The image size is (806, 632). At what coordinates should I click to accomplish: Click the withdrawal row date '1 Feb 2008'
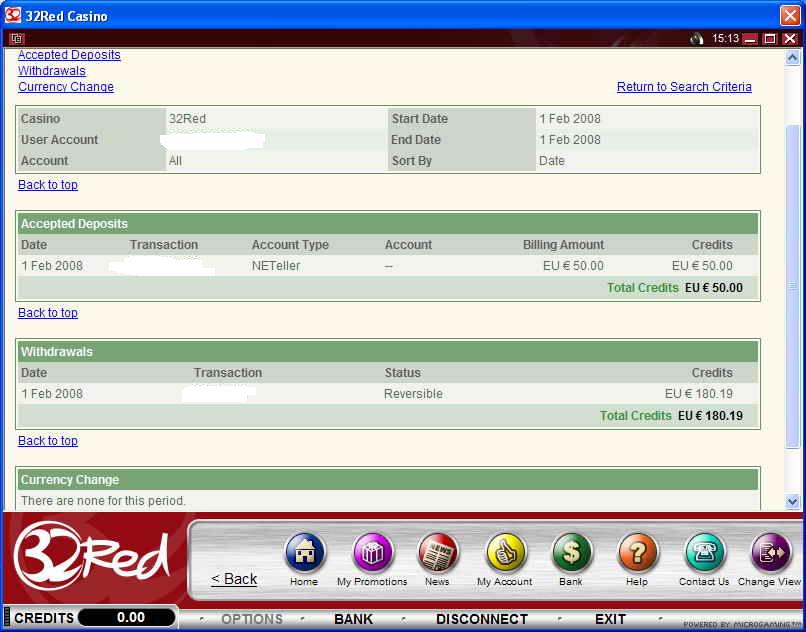52,394
